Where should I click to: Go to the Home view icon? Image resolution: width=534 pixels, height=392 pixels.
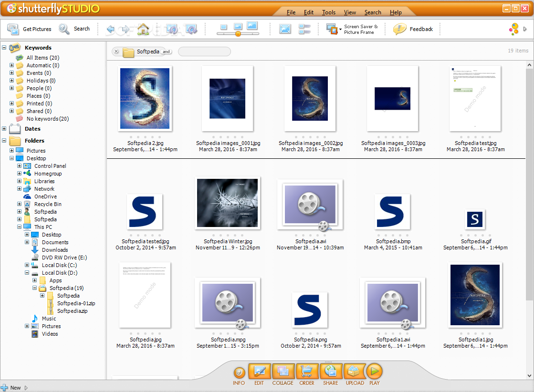coord(143,29)
